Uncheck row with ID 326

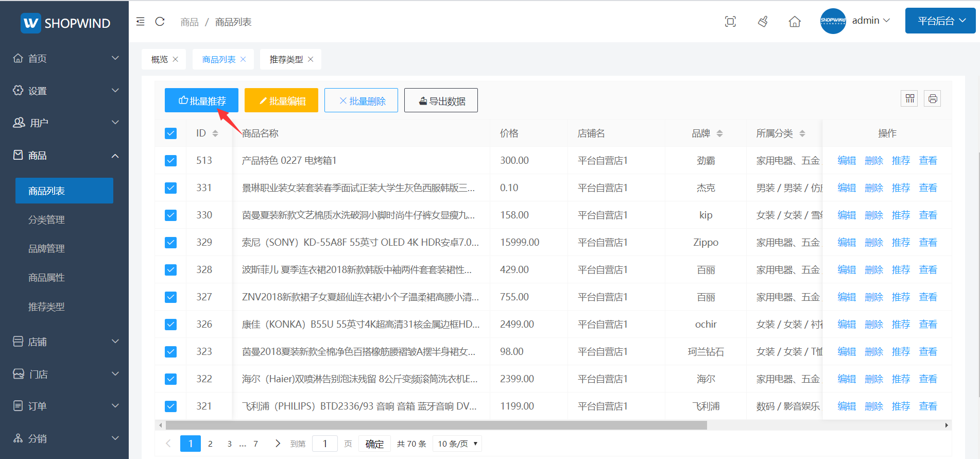point(171,325)
